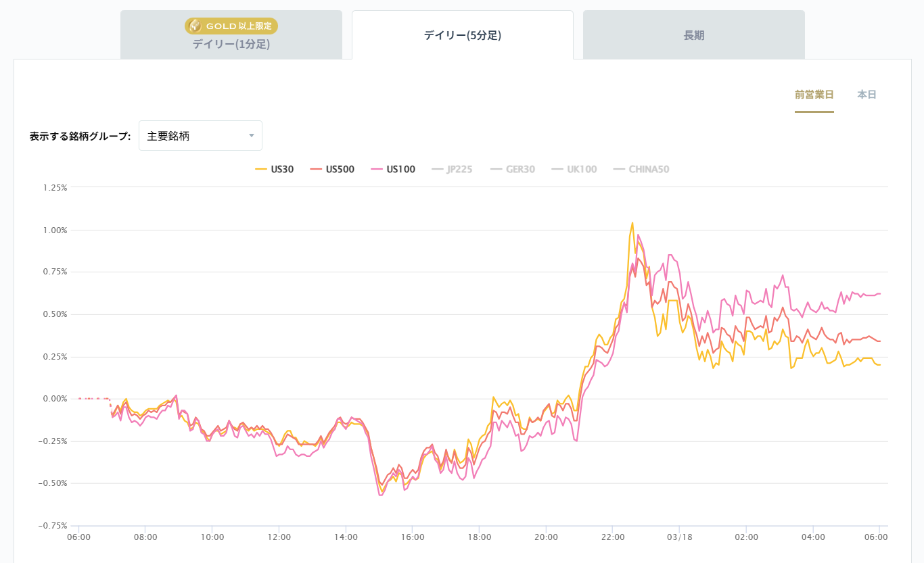
Task: Open the 長期 tab
Action: click(694, 36)
